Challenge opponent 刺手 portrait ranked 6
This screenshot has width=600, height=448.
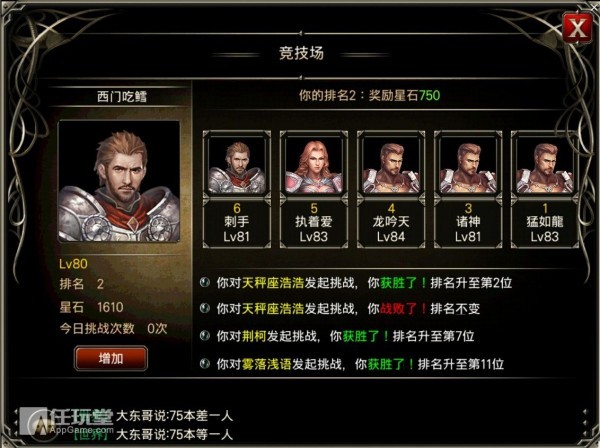coord(237,165)
